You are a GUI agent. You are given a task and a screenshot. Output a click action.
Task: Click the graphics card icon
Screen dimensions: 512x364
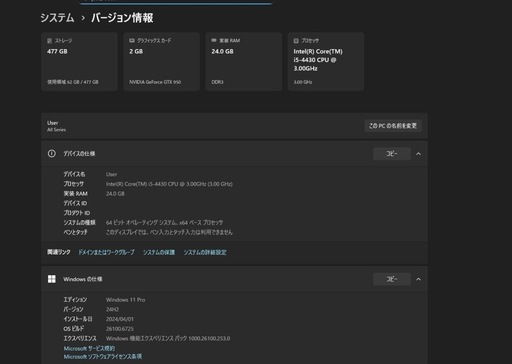coord(132,40)
